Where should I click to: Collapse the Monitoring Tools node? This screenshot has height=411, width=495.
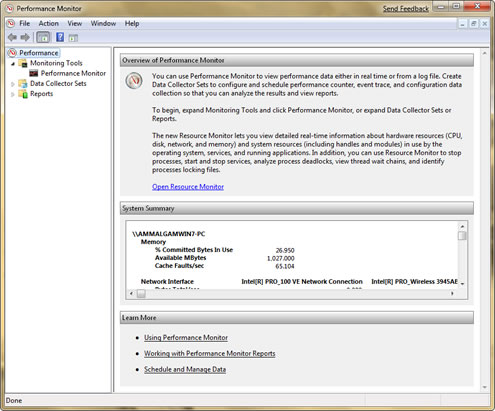pos(13,63)
